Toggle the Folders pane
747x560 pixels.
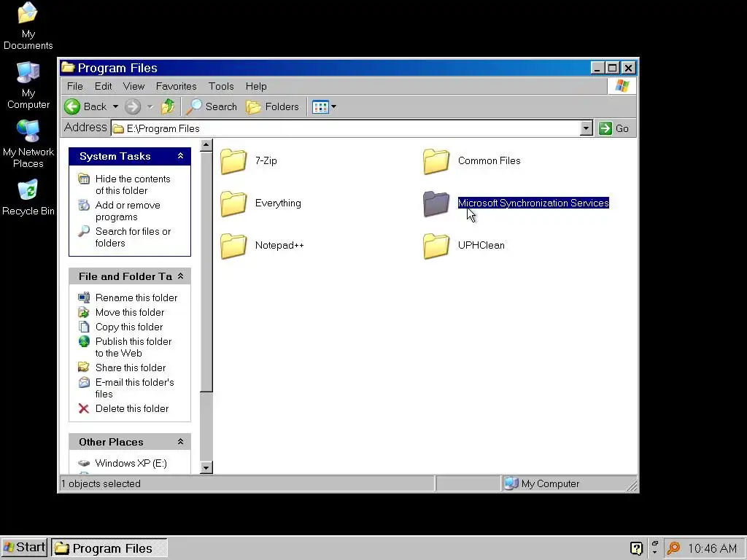click(x=273, y=106)
